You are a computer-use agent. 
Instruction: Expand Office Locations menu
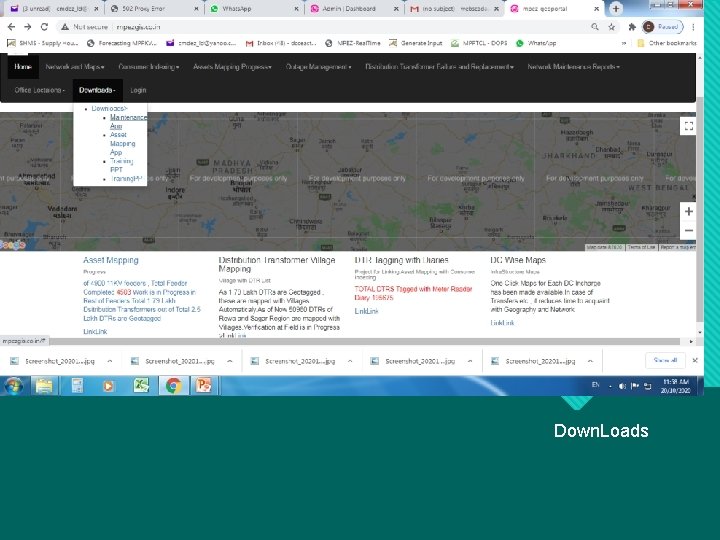click(x=39, y=90)
